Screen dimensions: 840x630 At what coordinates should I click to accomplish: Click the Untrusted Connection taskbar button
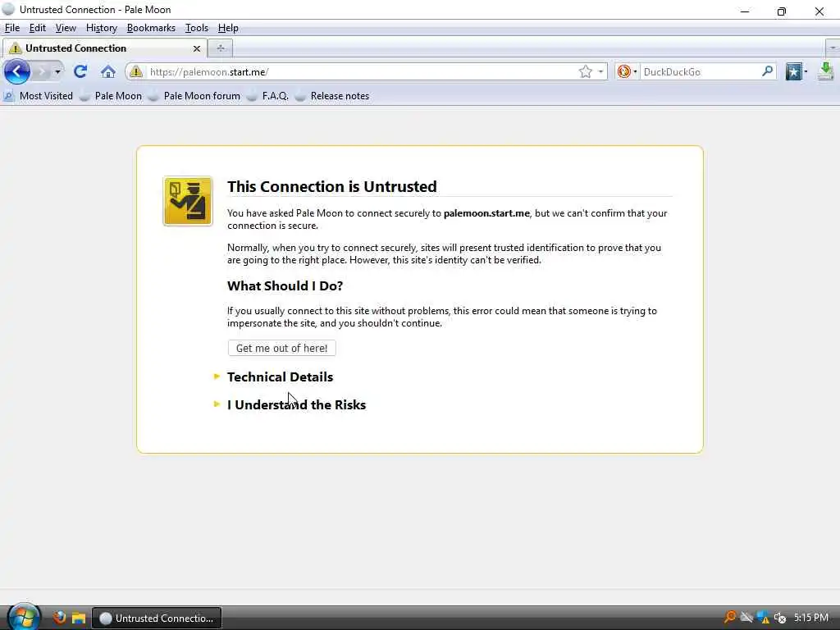[157, 618]
